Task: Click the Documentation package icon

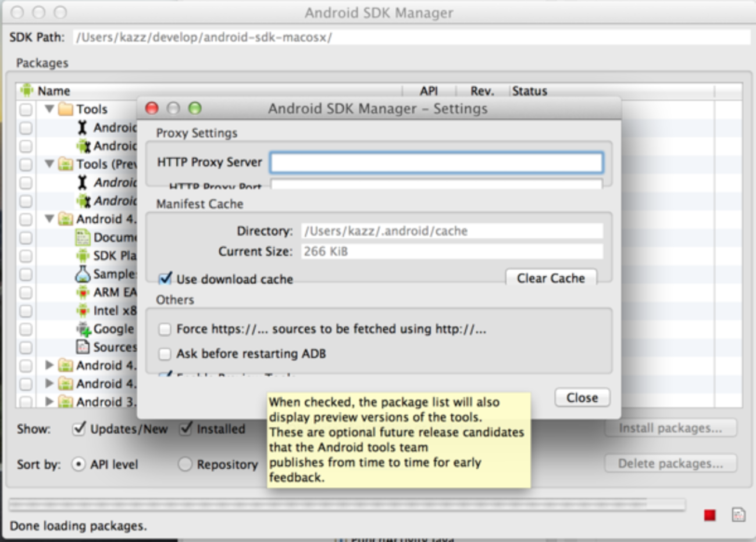Action: 83,237
